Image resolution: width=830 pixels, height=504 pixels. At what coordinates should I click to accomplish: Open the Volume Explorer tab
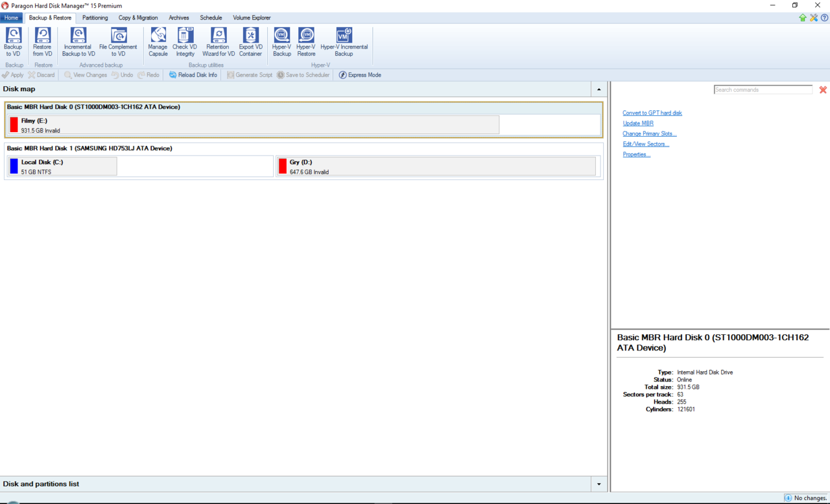click(x=252, y=17)
